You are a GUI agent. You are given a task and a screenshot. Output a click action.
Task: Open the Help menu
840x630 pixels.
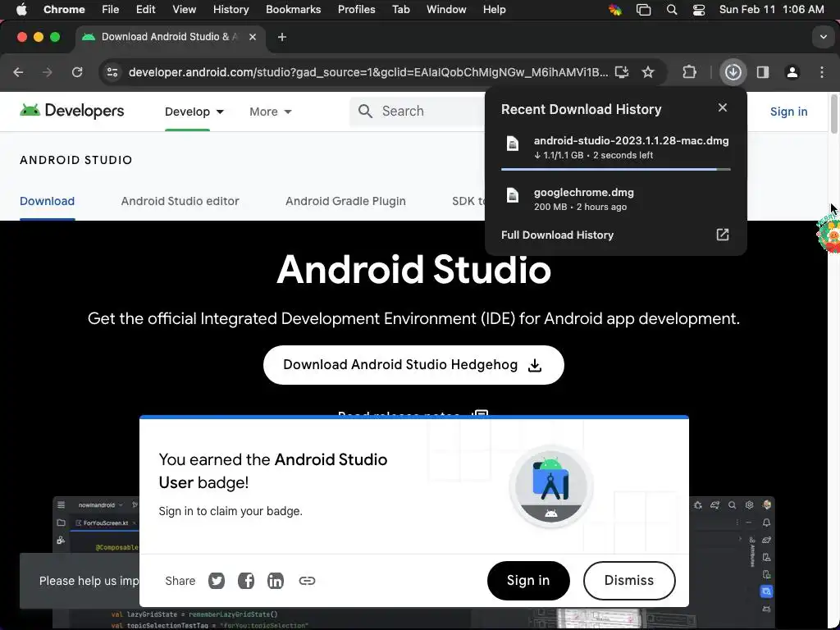pyautogui.click(x=494, y=10)
